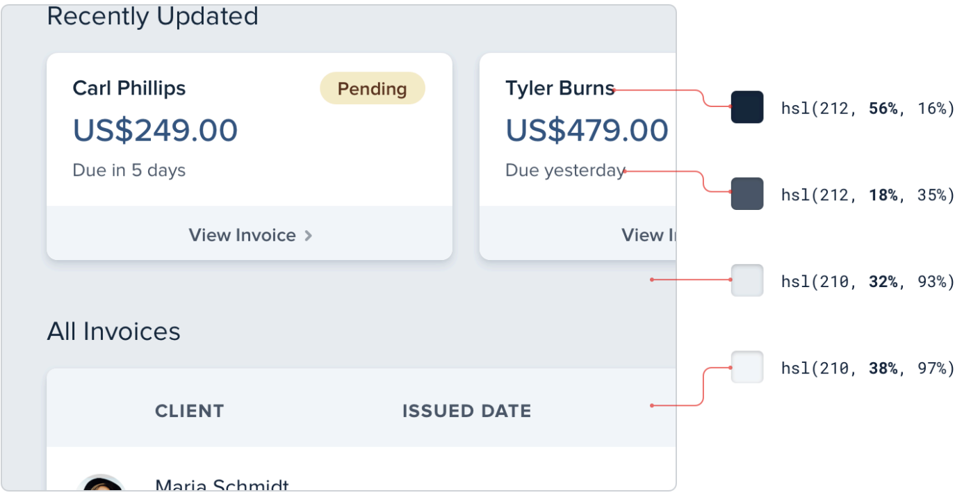Pick the lightest hsl(210, 38%, 97%) swatch
The height and width of the screenshot is (495, 980).
click(x=747, y=367)
